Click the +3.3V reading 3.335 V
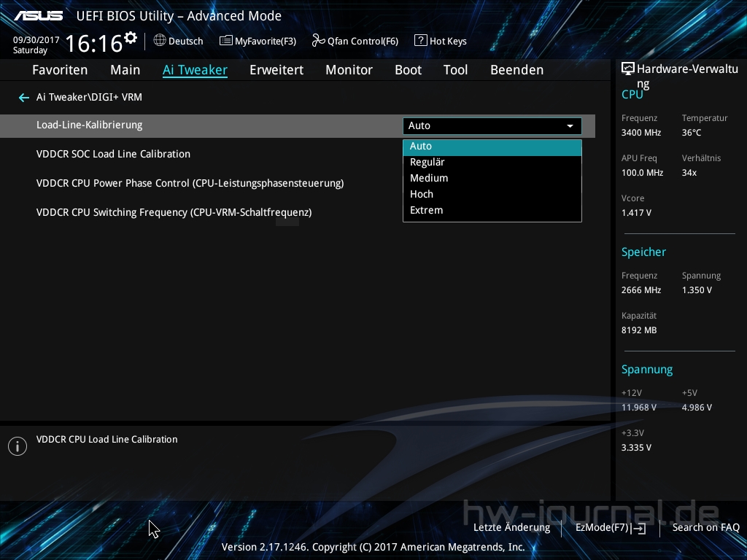The width and height of the screenshot is (747, 560). [x=636, y=448]
